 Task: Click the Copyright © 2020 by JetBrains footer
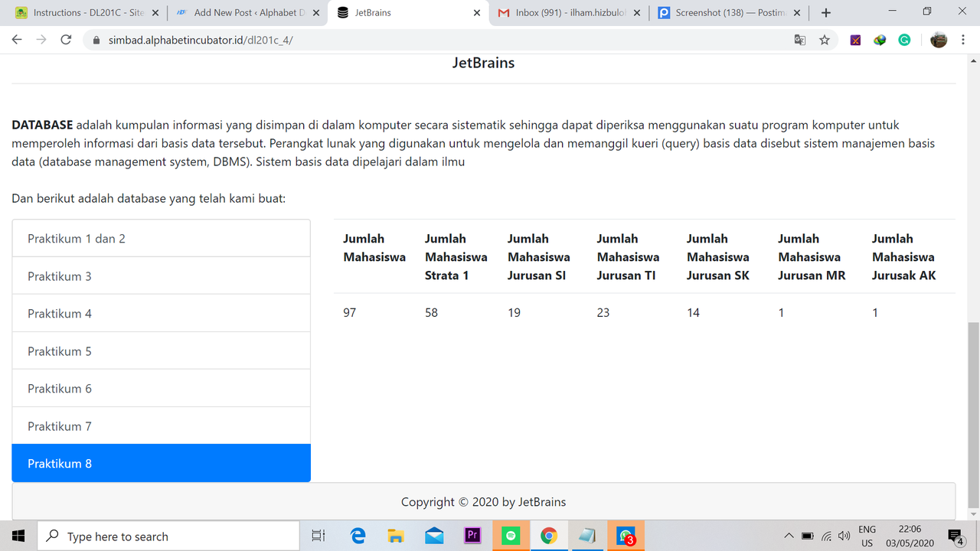tap(484, 502)
